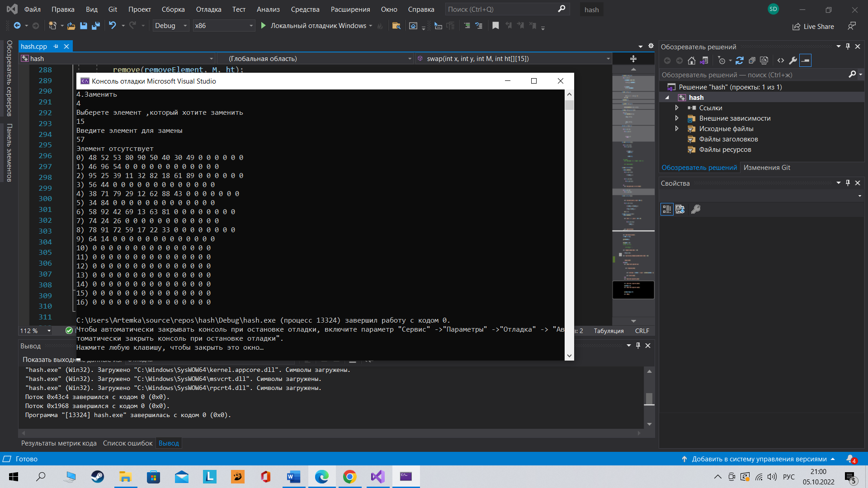Screen dimensions: 868x488
Task: Click the Sync with Active Document icon
Action: click(x=740, y=61)
